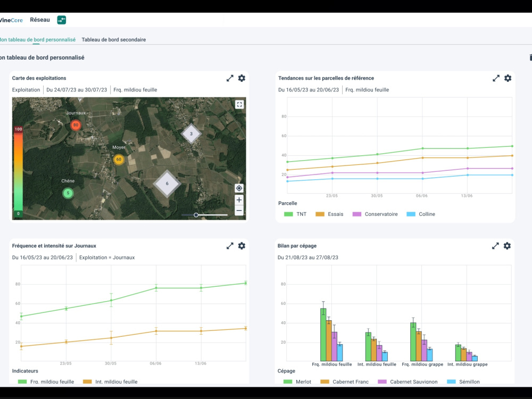Click date range on Fréquence et intensité widget
Viewport: 532px width, 399px height.
pyautogui.click(x=43, y=257)
